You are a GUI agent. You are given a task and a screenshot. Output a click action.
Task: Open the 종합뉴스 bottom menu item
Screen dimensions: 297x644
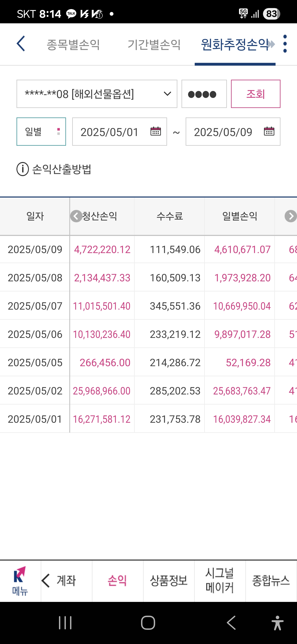tap(271, 580)
